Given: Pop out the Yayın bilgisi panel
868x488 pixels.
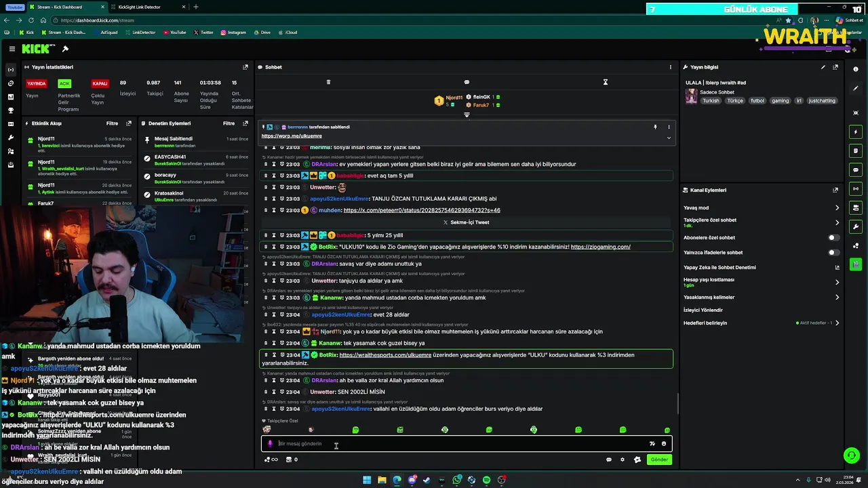Looking at the screenshot, I should (835, 67).
